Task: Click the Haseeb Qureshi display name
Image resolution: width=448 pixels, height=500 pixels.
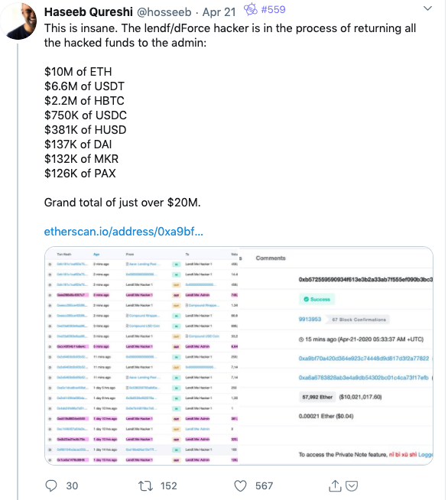Action: click(89, 11)
